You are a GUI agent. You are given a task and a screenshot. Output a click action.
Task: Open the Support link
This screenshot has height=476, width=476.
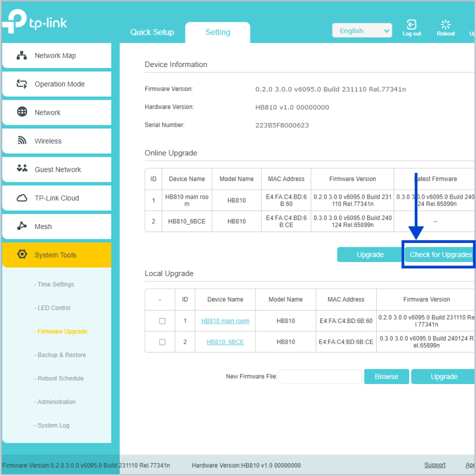coord(435,465)
